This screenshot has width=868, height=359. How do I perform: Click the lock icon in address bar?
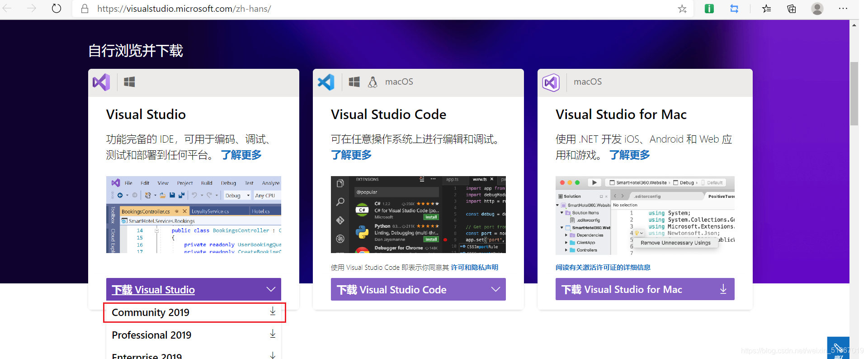click(85, 9)
